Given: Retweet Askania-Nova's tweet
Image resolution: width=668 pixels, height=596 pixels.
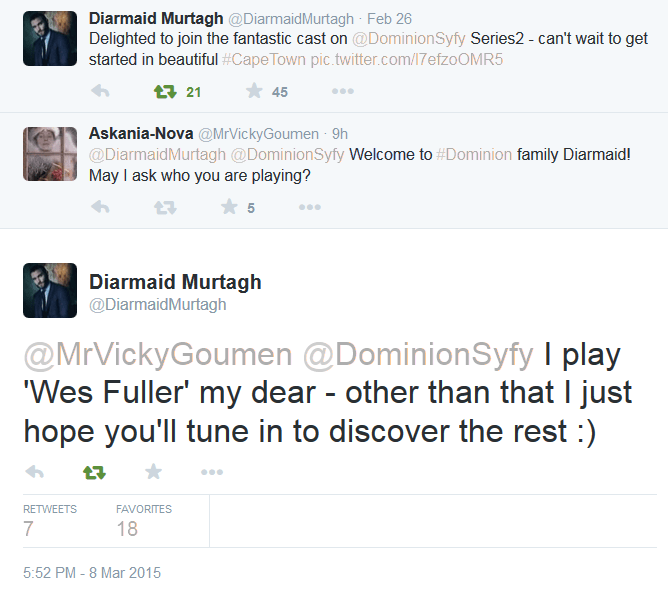Looking at the screenshot, I should click(163, 208).
